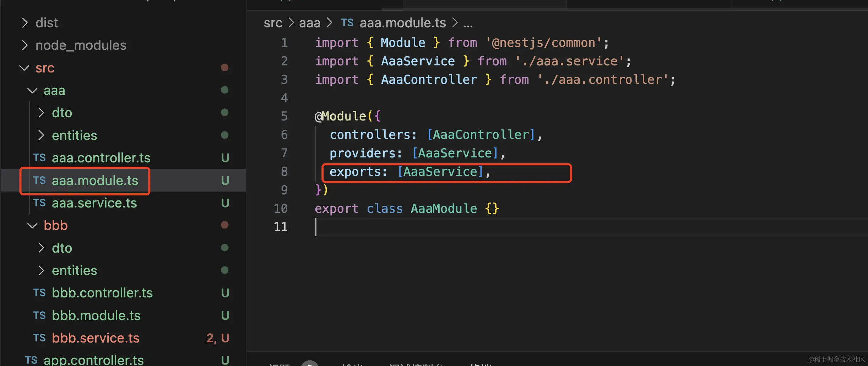This screenshot has height=366, width=868.
Task: Click the aaa breadcrumb segment
Action: [310, 23]
